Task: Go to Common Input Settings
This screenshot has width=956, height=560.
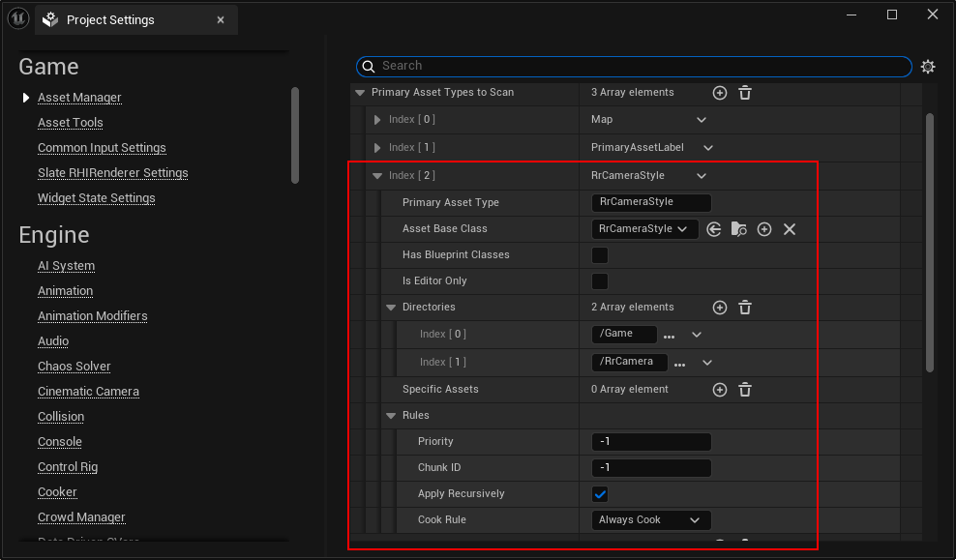Action: [x=102, y=147]
